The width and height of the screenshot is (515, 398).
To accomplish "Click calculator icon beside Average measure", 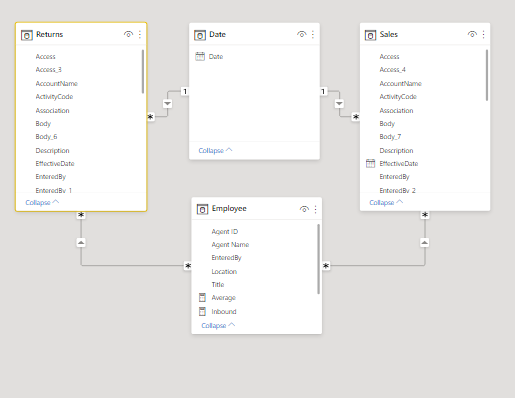I will point(202,297).
